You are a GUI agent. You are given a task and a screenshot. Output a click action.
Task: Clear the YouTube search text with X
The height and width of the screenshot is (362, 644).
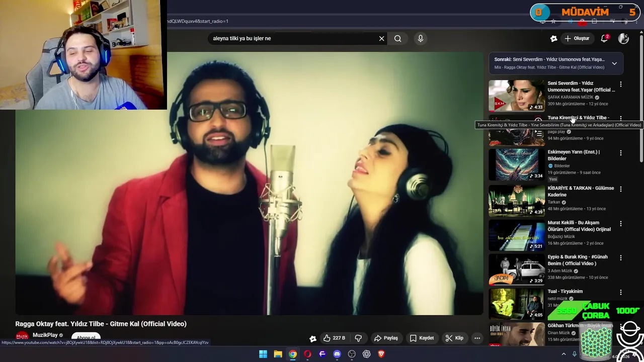pyautogui.click(x=381, y=38)
